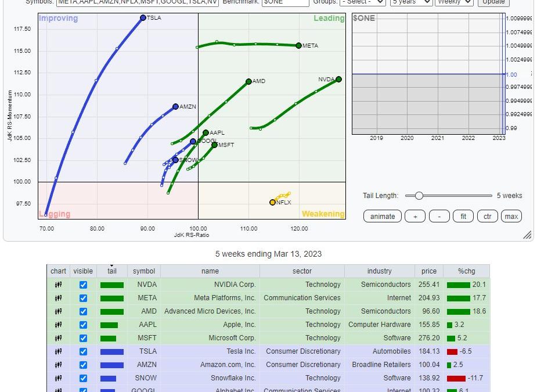The height and width of the screenshot is (392, 537).
Task: Open chart icon for META row
Action: (x=58, y=298)
